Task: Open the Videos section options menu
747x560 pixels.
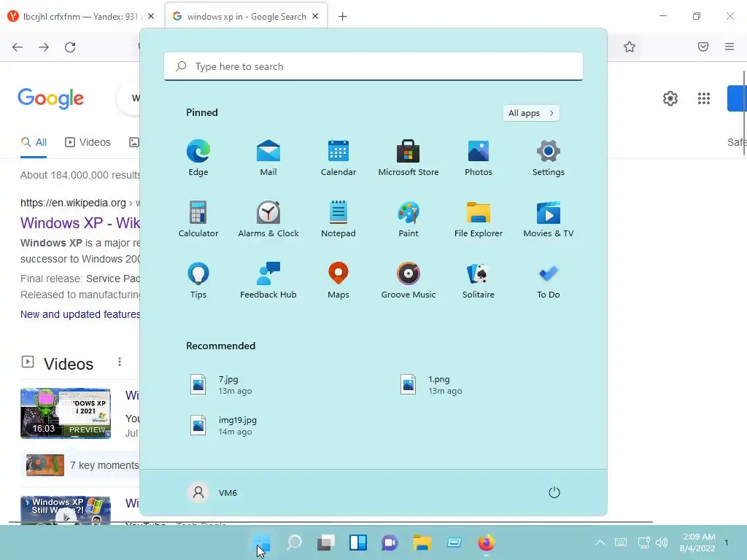Action: [x=120, y=362]
